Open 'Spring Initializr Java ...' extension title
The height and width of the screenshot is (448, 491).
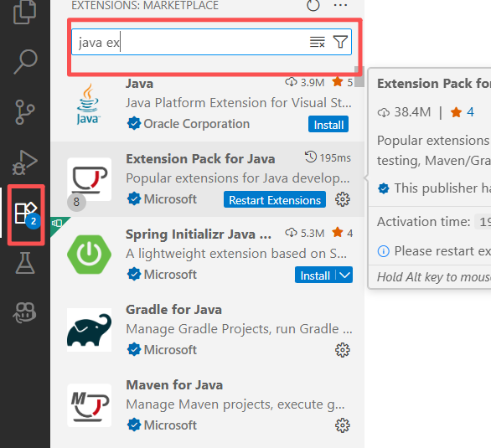pyautogui.click(x=199, y=234)
